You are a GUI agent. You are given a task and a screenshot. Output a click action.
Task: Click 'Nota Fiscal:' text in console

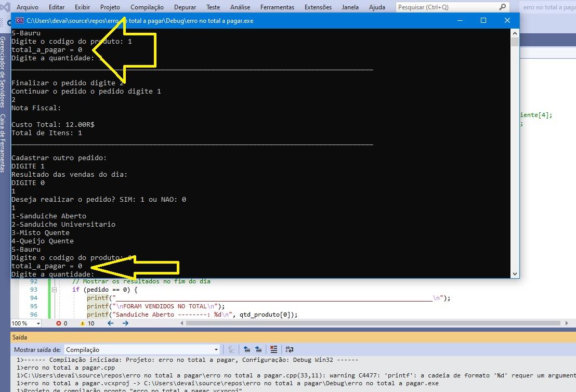(36, 108)
